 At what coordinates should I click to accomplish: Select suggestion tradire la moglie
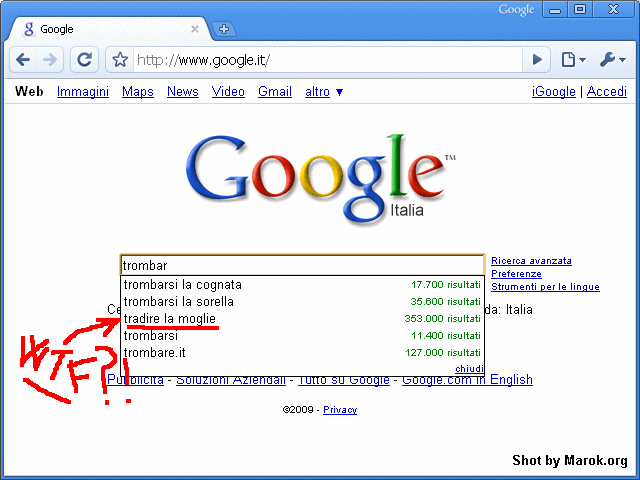tap(302, 318)
